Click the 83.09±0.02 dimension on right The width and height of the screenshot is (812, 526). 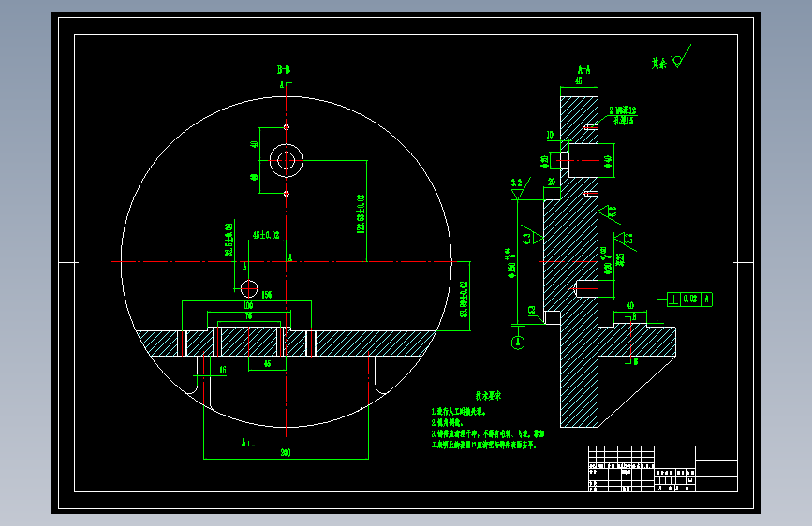[464, 300]
